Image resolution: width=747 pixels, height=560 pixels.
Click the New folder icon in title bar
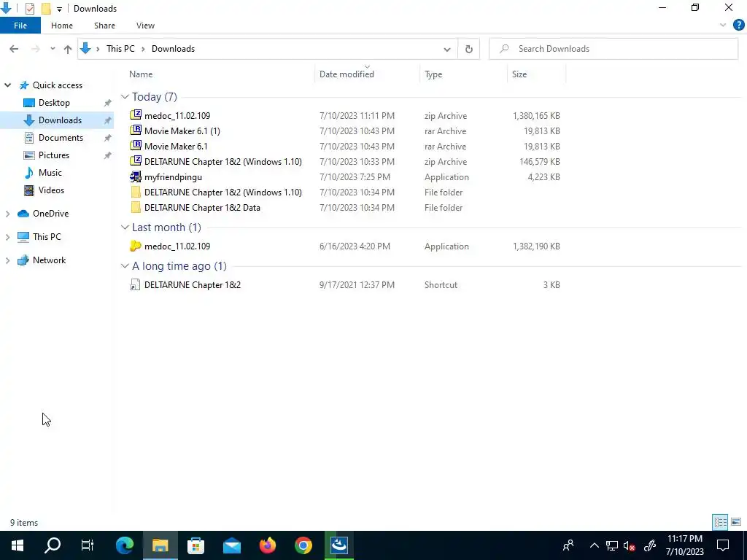coord(46,8)
